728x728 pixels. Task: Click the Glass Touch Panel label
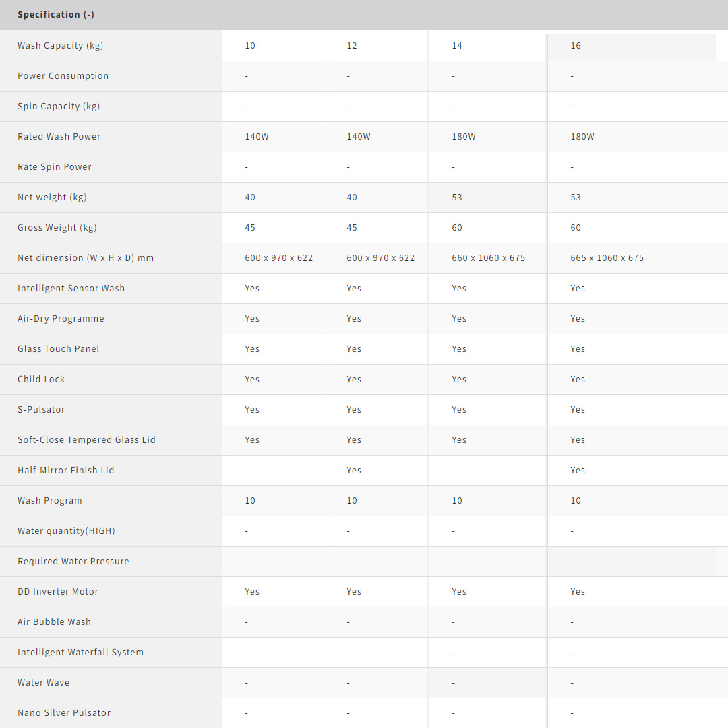click(58, 349)
